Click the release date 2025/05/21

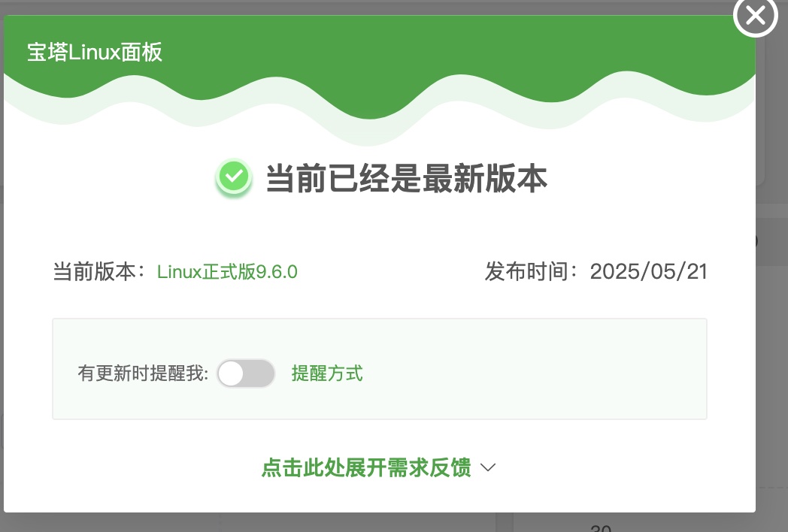point(648,272)
